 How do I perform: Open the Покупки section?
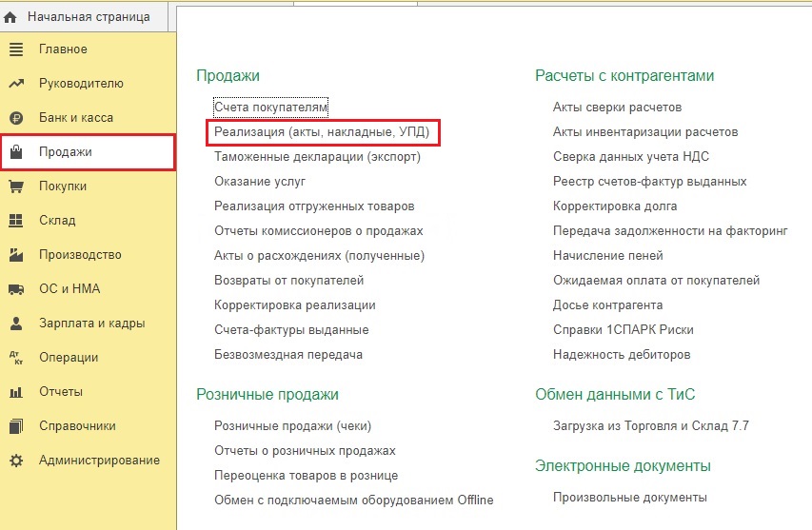[88, 186]
